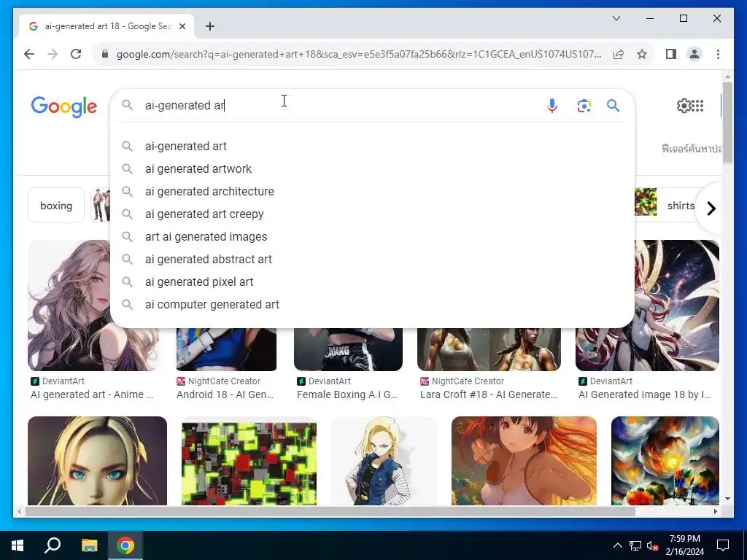This screenshot has height=560, width=747.
Task: Open the network tray icon
Action: click(635, 545)
